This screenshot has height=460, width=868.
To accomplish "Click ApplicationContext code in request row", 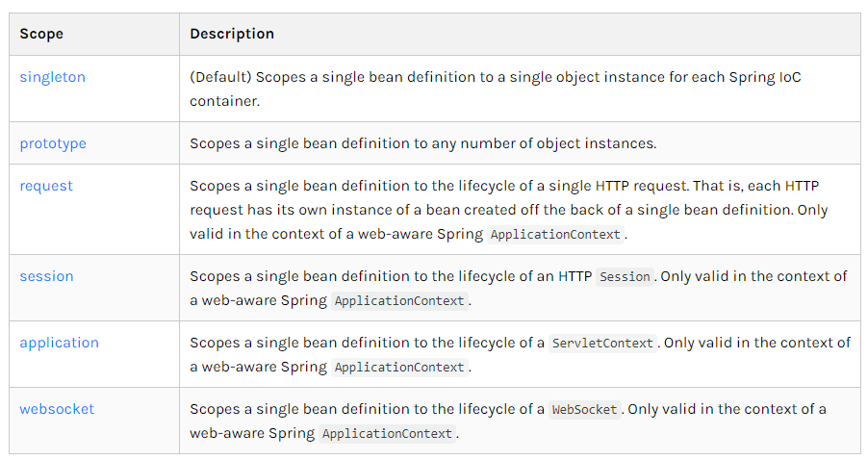I will (x=555, y=235).
